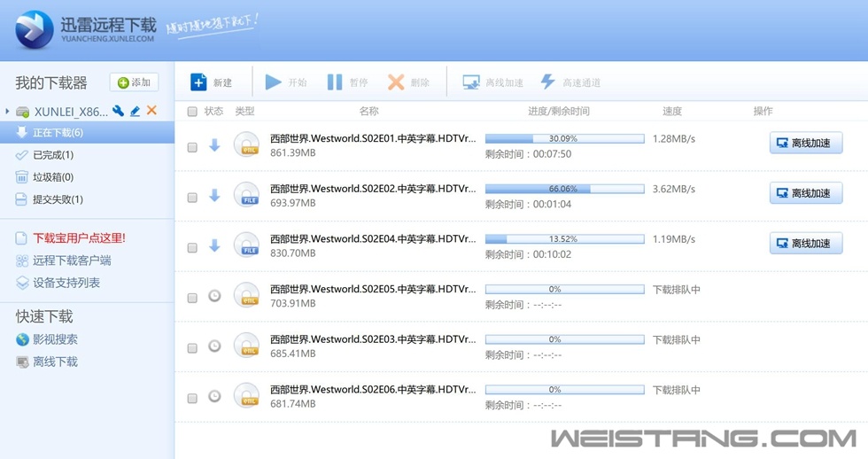
Task: Click S02E02 downloading arrow status icon
Action: point(214,195)
